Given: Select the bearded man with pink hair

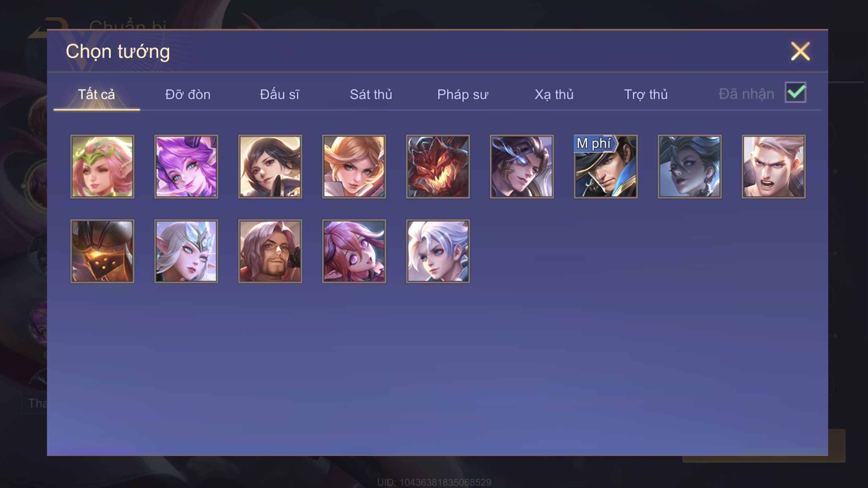Looking at the screenshot, I should [x=270, y=251].
